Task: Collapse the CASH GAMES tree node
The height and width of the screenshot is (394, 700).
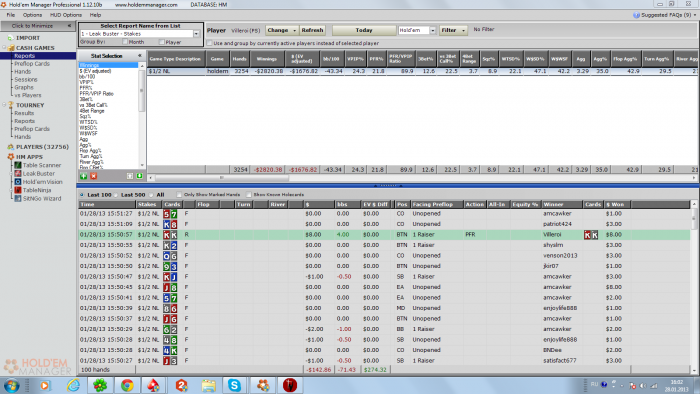Action: tap(4, 48)
